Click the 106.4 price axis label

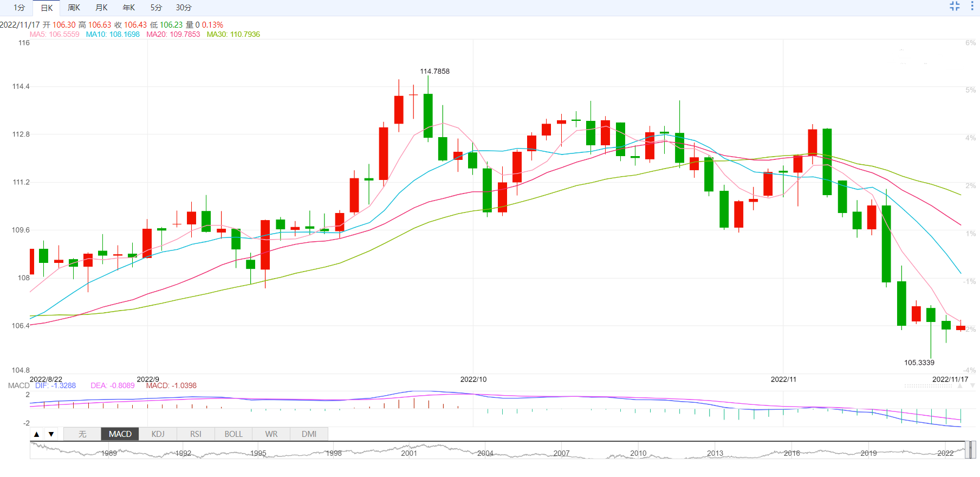pos(21,326)
